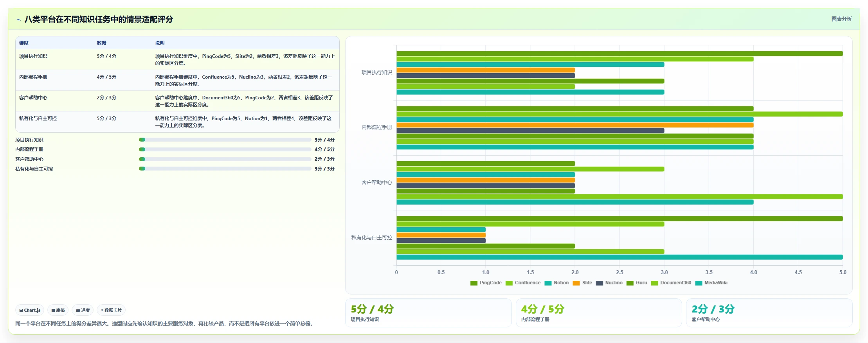Click the orange Slite bar for 内部流程手册
This screenshot has width=868, height=343.
575,125
